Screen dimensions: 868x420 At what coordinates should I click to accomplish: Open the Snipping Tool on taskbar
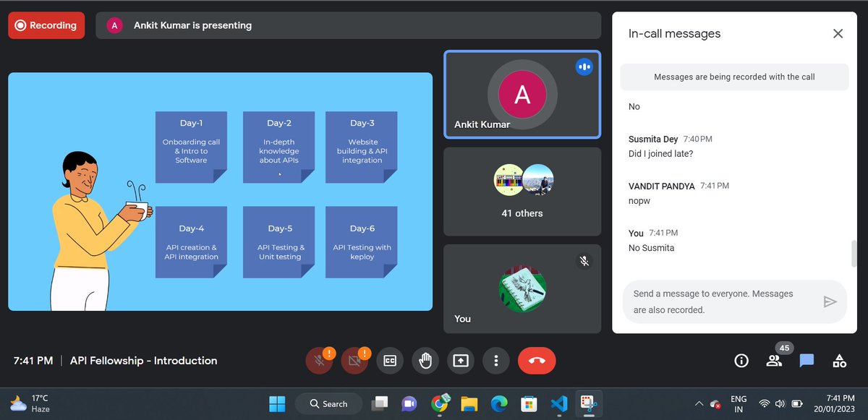pyautogui.click(x=589, y=403)
